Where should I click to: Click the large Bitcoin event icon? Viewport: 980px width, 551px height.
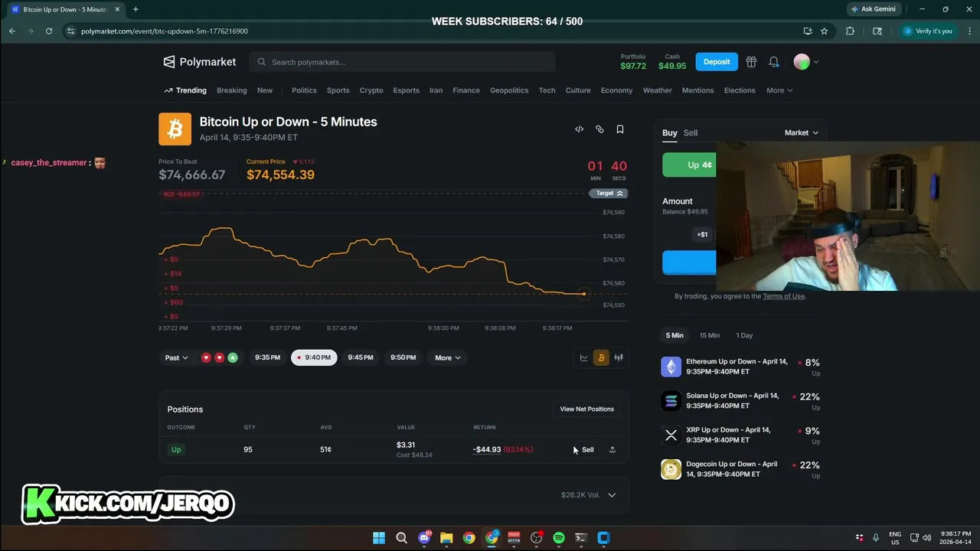(x=175, y=129)
